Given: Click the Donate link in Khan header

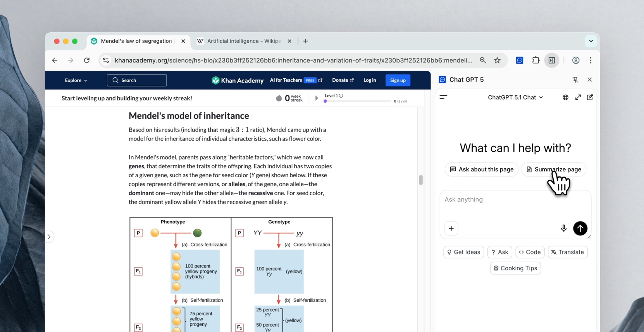Looking at the screenshot, I should pyautogui.click(x=343, y=80).
